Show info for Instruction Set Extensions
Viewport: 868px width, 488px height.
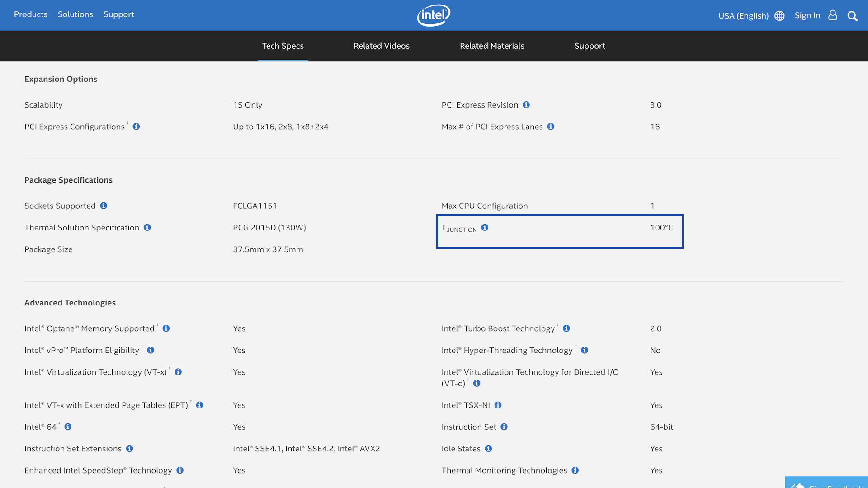tap(130, 449)
